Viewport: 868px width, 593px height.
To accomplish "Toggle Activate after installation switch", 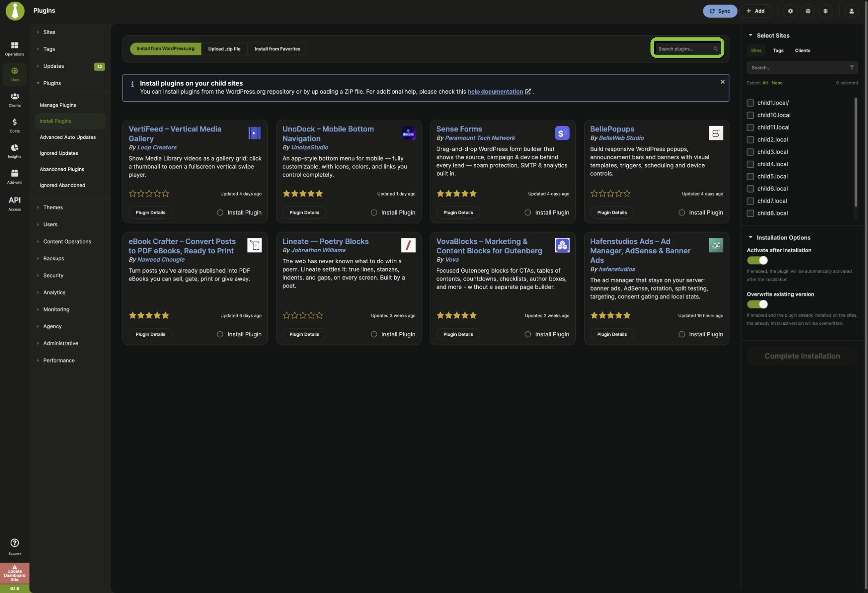I will pyautogui.click(x=757, y=260).
